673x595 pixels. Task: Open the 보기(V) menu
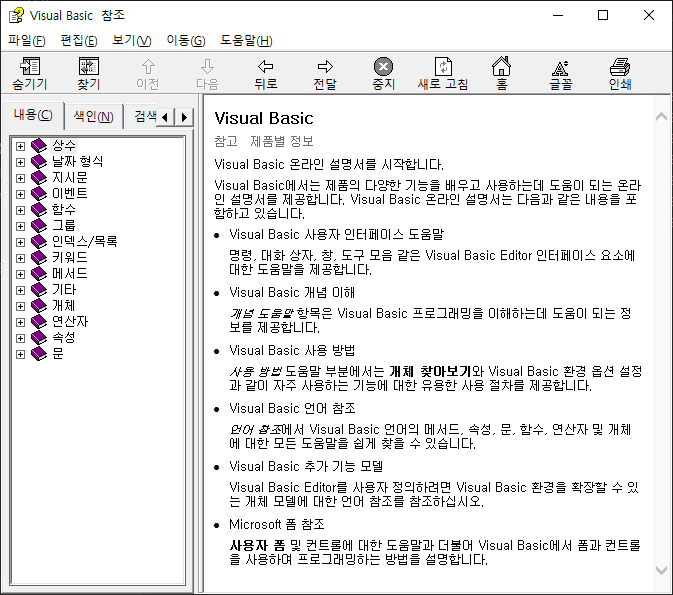132,41
